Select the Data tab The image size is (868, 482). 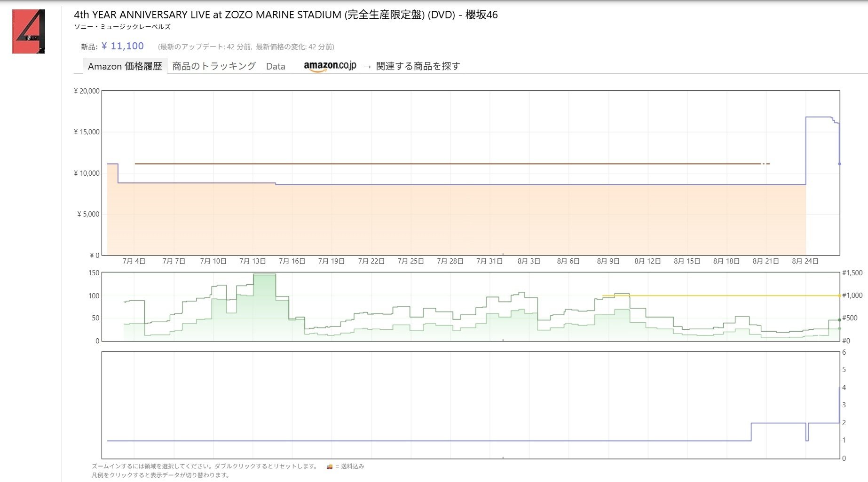(x=276, y=66)
